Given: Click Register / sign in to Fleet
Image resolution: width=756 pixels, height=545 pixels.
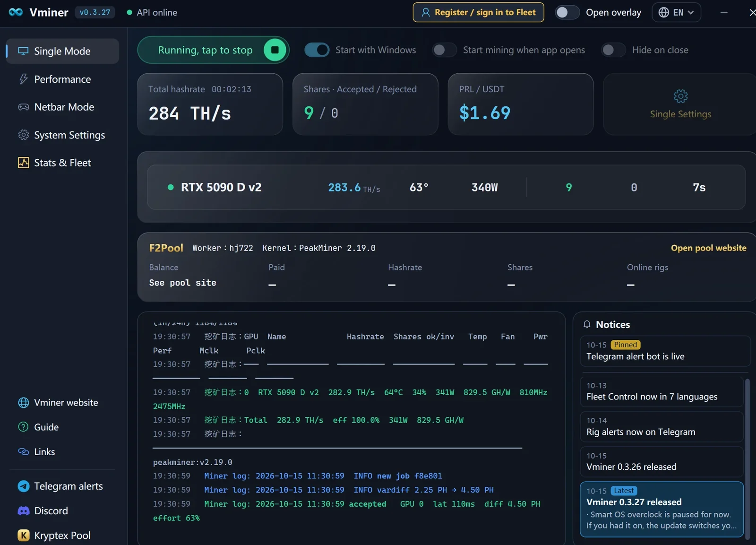Looking at the screenshot, I should tap(478, 12).
